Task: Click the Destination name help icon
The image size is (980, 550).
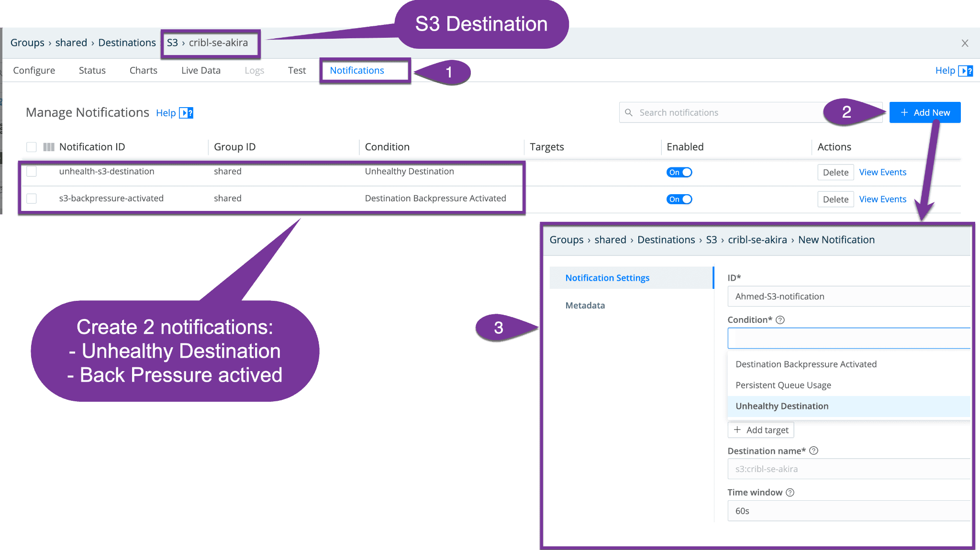Action: (813, 451)
